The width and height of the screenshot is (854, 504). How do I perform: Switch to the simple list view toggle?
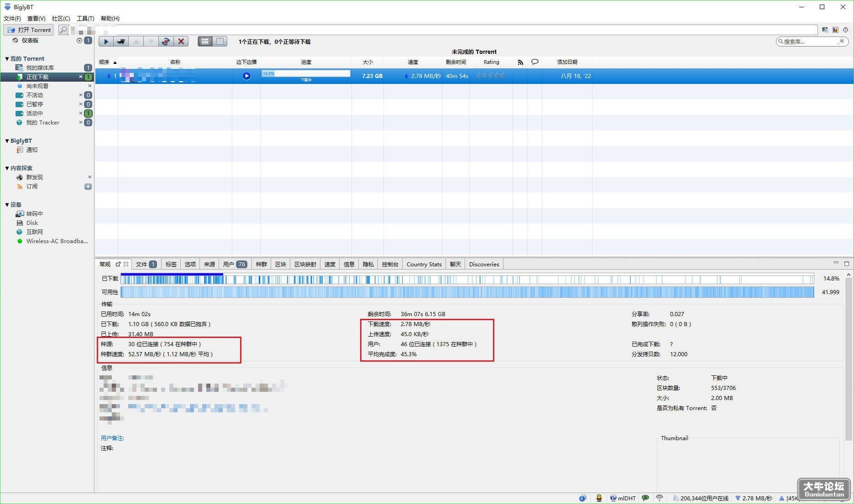[205, 42]
